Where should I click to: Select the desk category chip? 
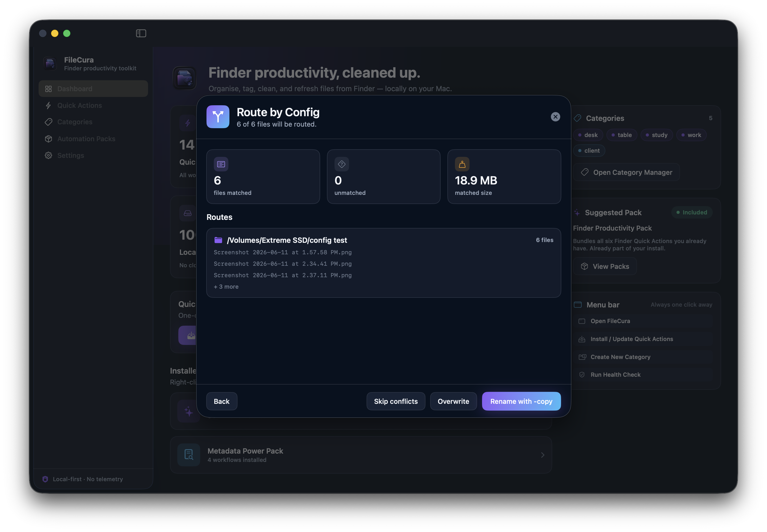588,135
